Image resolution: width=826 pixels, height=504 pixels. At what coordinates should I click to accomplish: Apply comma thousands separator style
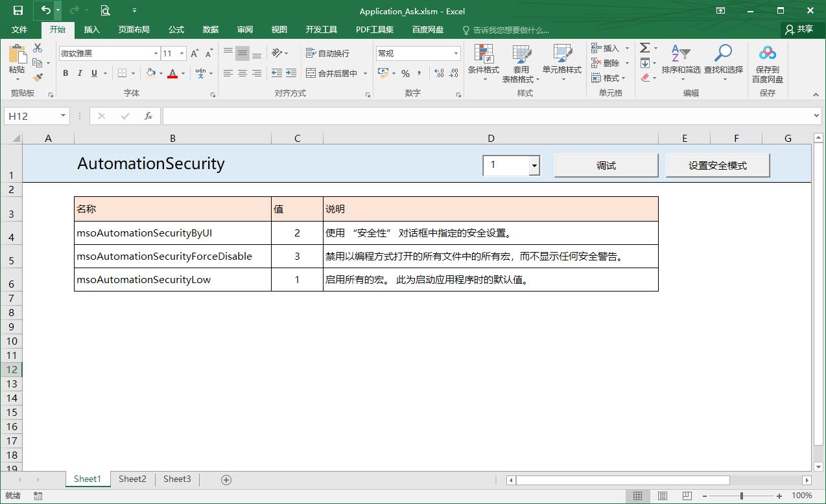[x=419, y=73]
